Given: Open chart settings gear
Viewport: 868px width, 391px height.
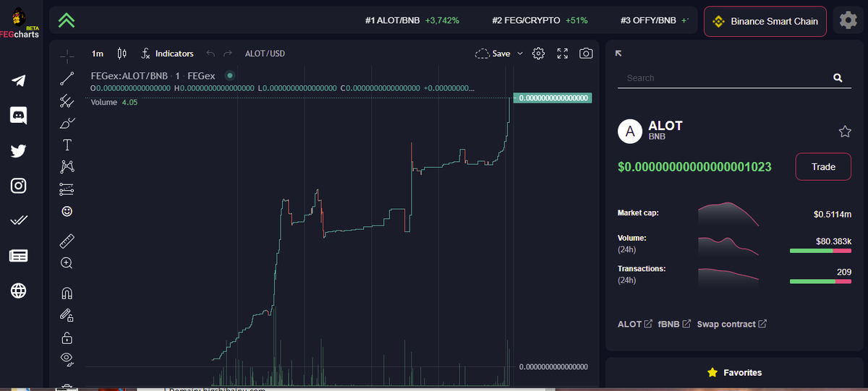Looking at the screenshot, I should [x=538, y=53].
